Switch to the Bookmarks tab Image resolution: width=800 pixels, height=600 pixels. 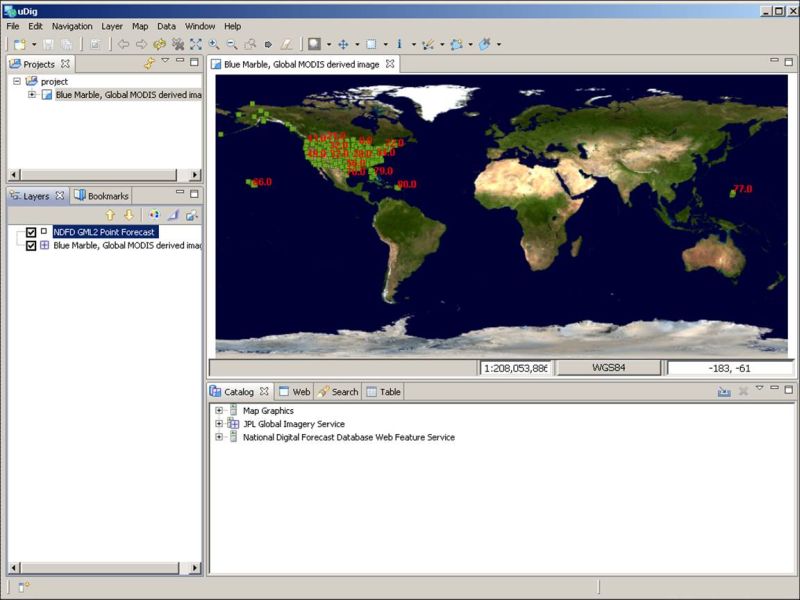[101, 196]
